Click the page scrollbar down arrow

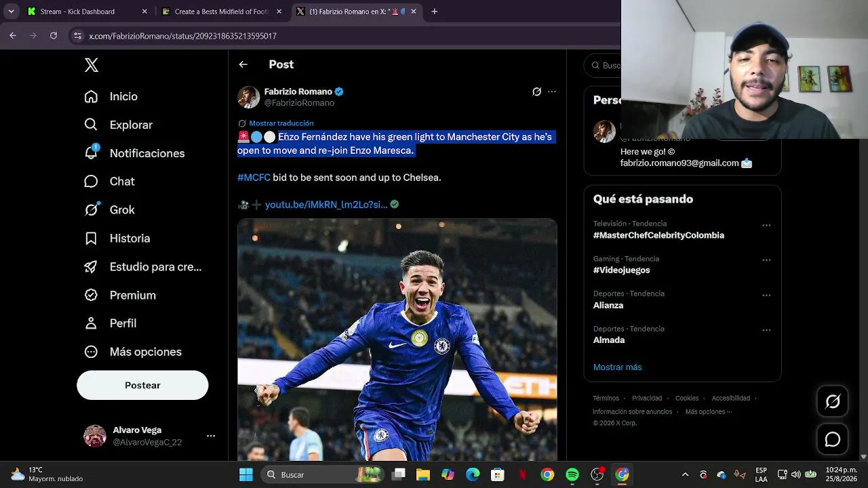863,457
